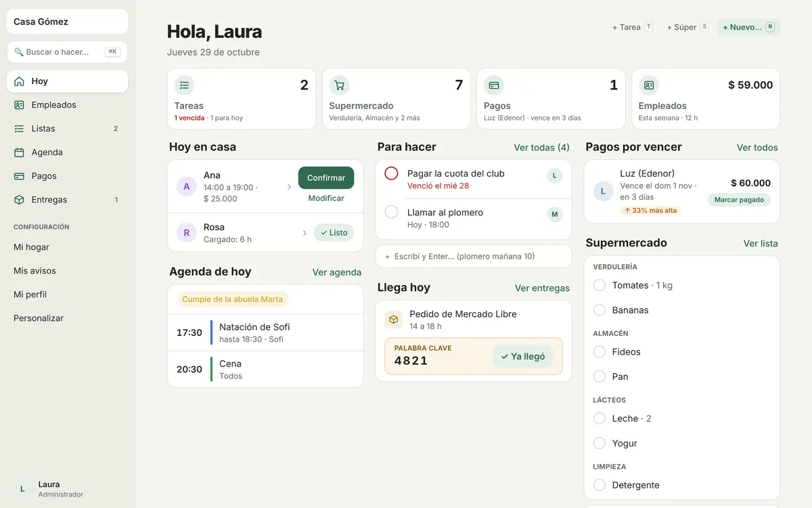Tick the Bananas grocery item

coord(599,310)
